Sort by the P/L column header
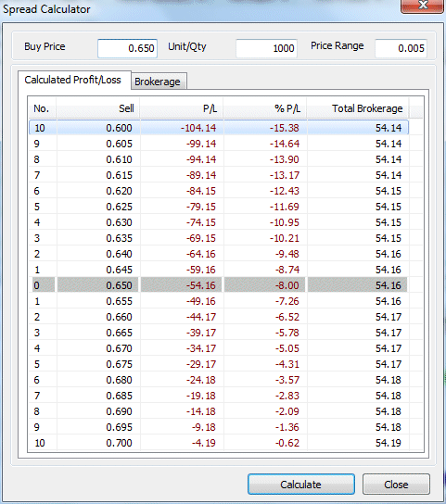Viewport: 446px width, 504px height. tap(182, 108)
